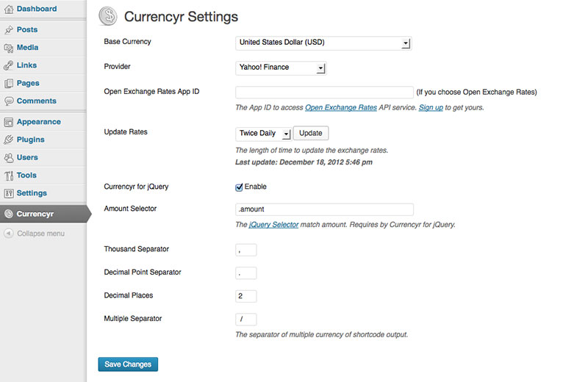Viewport: 588px width, 382px height.
Task: Go to the Users menu item
Action: pos(27,157)
